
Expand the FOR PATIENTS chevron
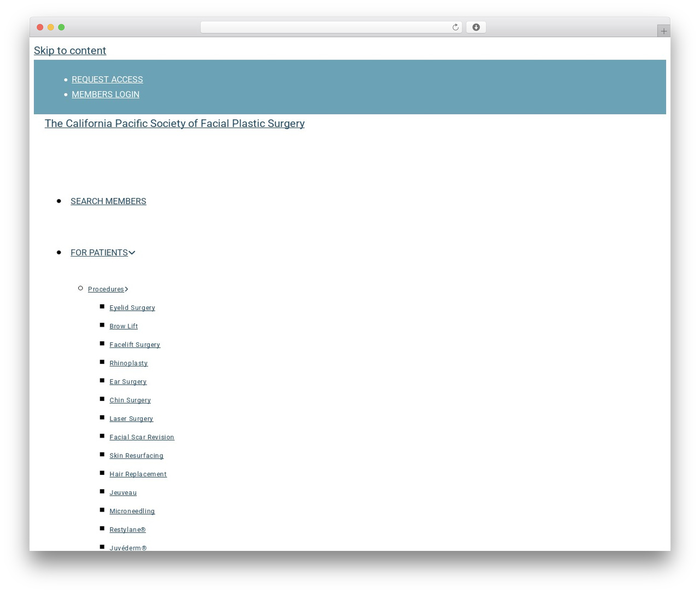tap(132, 253)
